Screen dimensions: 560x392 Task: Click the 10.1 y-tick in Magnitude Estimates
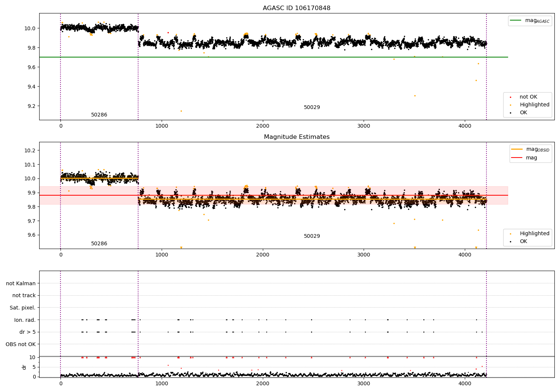click(x=30, y=165)
